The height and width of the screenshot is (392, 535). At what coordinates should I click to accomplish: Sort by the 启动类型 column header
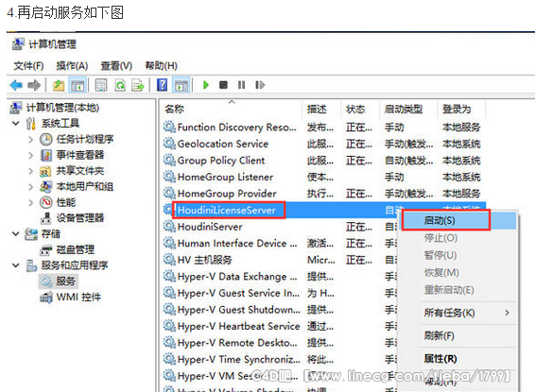[408, 109]
